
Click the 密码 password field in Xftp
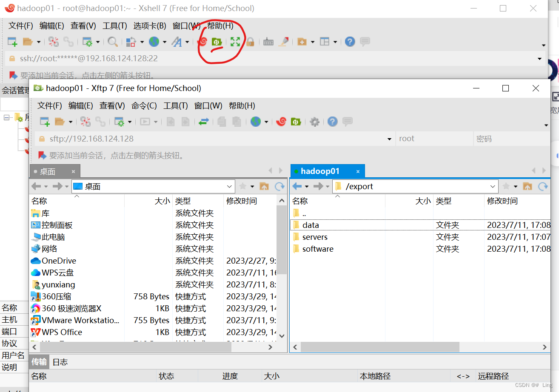coord(512,139)
